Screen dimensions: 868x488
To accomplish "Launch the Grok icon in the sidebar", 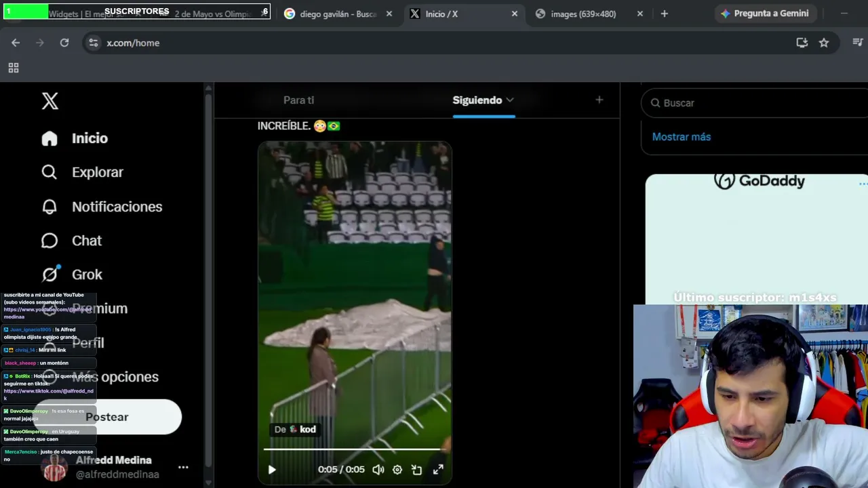I will click(x=50, y=274).
